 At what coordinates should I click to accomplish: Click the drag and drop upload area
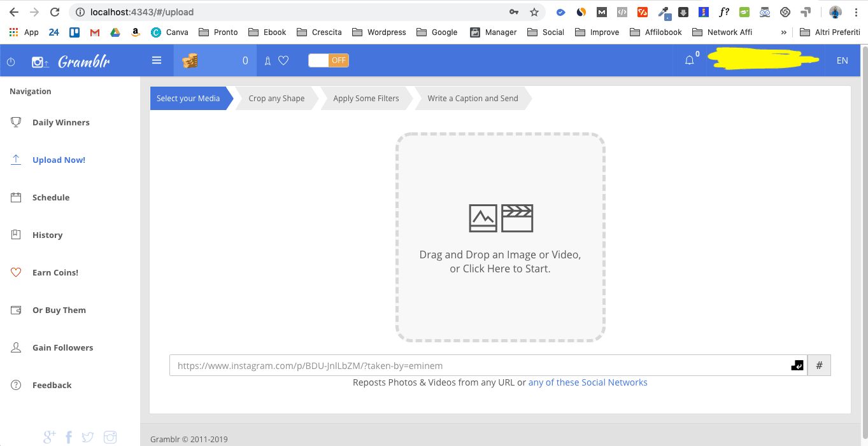point(500,237)
